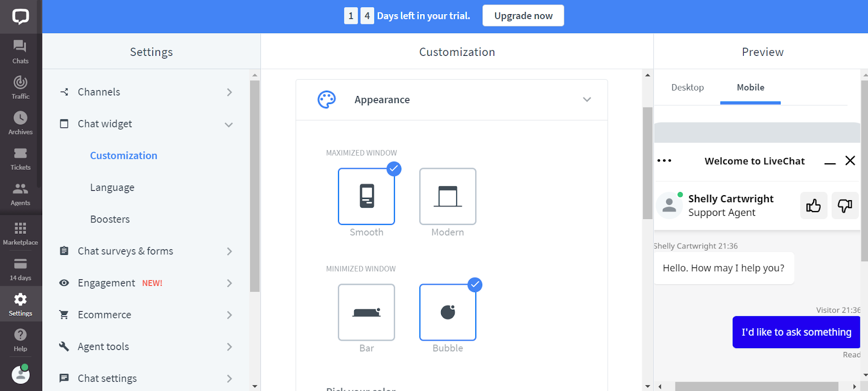The image size is (868, 391).
Task: Go to Archives via clock icon
Action: (21, 118)
